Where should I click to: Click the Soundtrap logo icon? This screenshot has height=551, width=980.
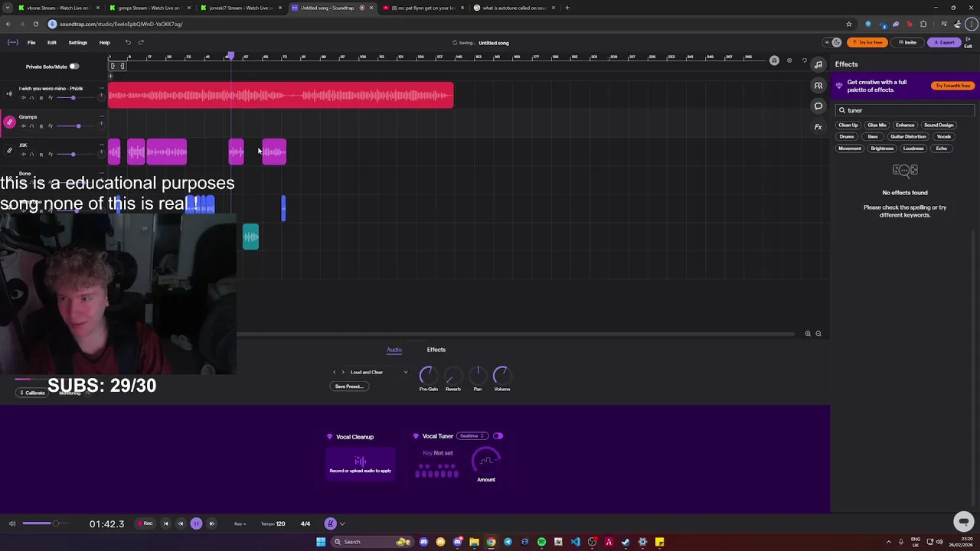coord(12,42)
